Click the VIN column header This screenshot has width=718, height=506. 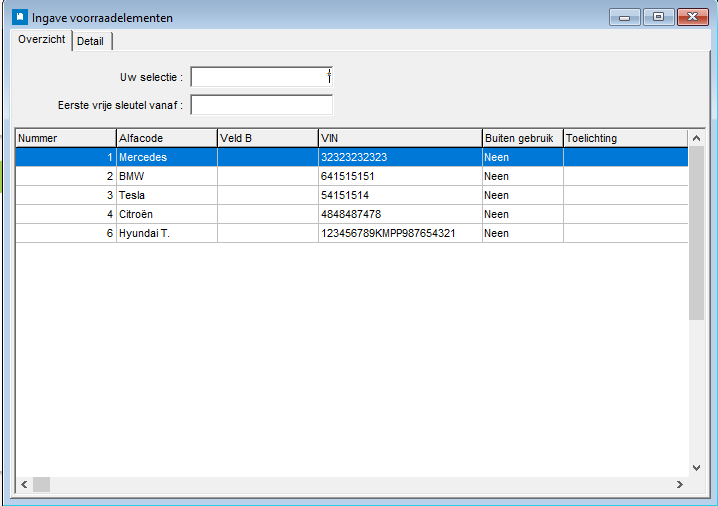pyautogui.click(x=399, y=138)
